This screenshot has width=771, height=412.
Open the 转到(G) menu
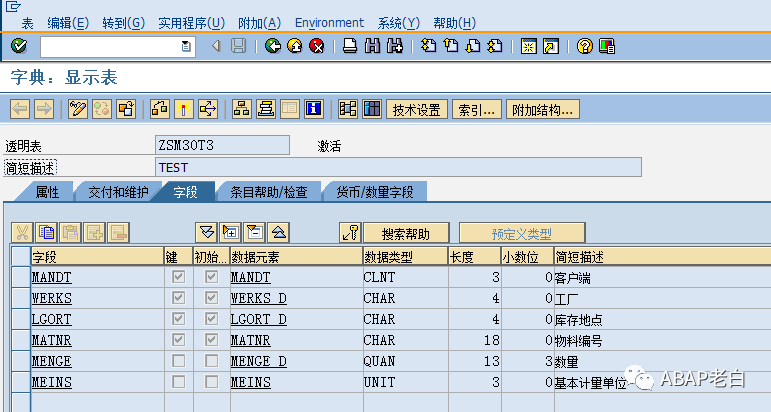pyautogui.click(x=123, y=23)
